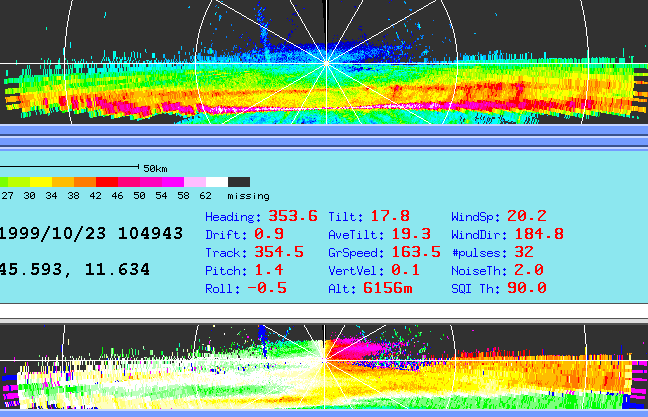This screenshot has height=417, width=648.
Task: Click the 50km distance scale bar
Action: click(68, 166)
